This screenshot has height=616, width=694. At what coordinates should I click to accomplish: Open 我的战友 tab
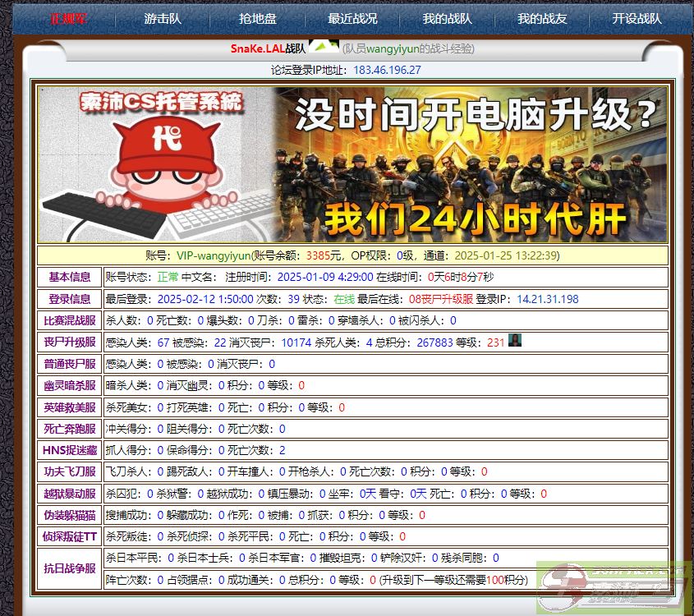(542, 19)
